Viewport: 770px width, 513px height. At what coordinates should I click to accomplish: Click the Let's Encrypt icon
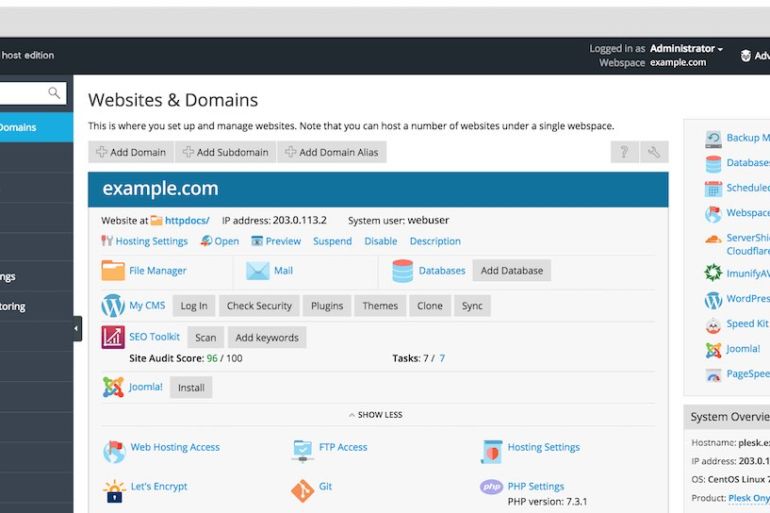coord(114,490)
